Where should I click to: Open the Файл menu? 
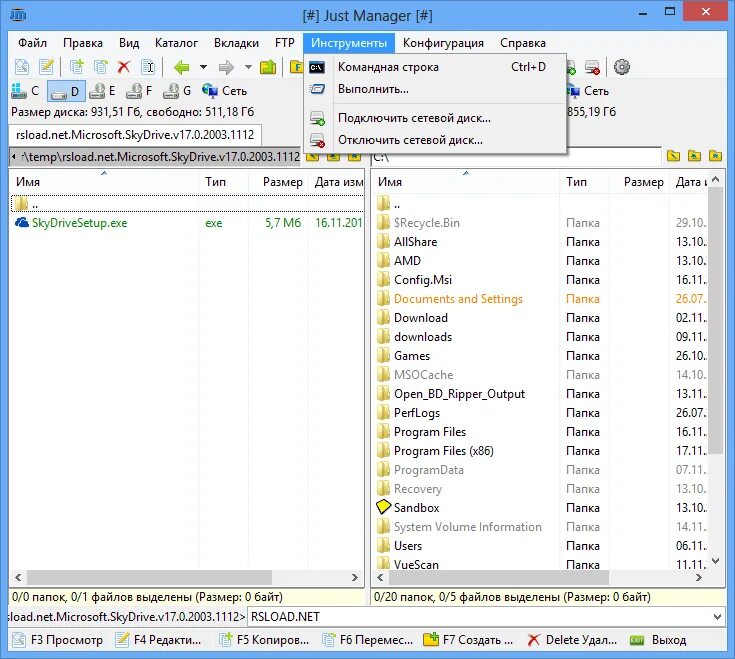pos(32,43)
